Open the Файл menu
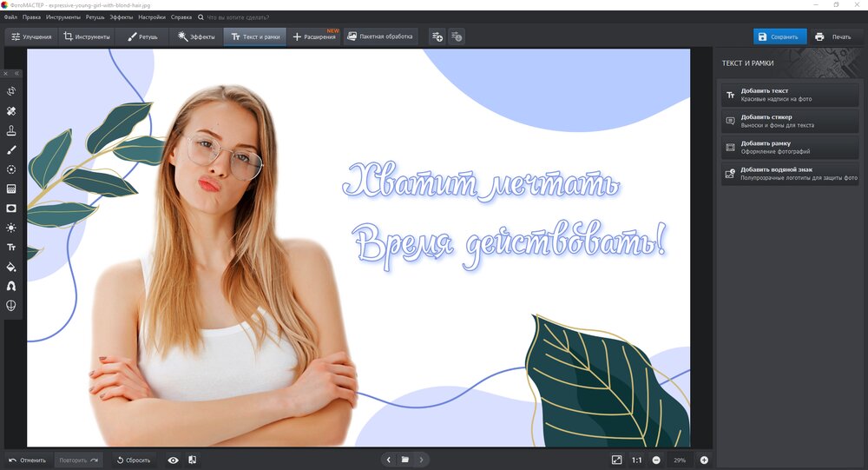This screenshot has height=470, width=868. pyautogui.click(x=10, y=17)
